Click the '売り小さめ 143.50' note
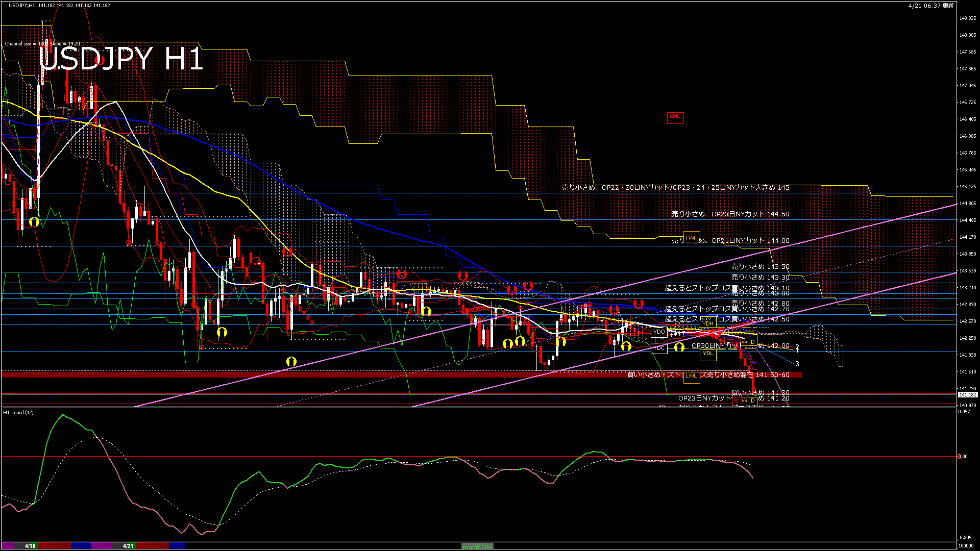 (x=761, y=267)
